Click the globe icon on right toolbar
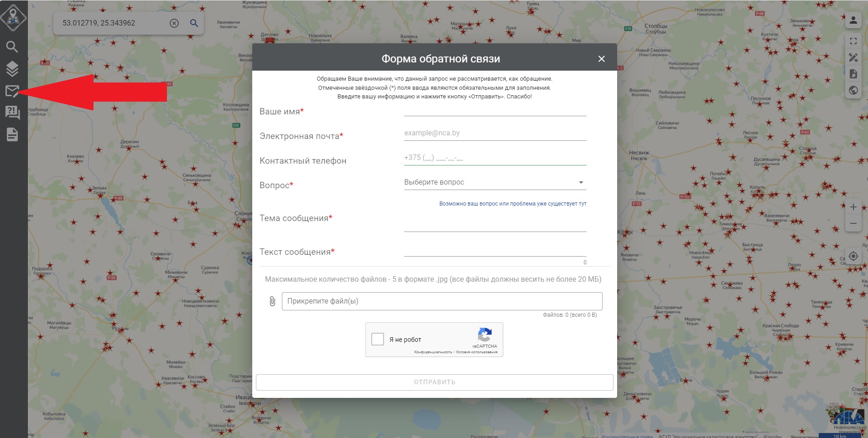This screenshot has width=868, height=438. click(x=853, y=90)
